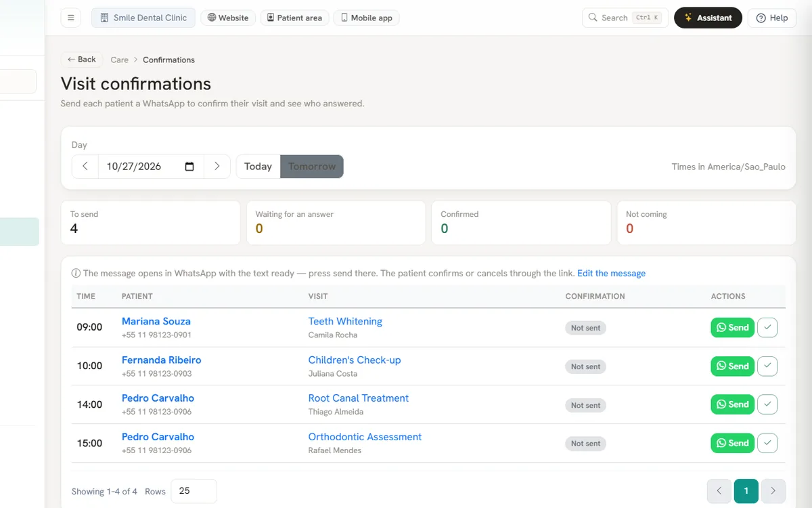This screenshot has height=508, width=812.
Task: Switch to Tomorrow's confirmations
Action: click(312, 167)
